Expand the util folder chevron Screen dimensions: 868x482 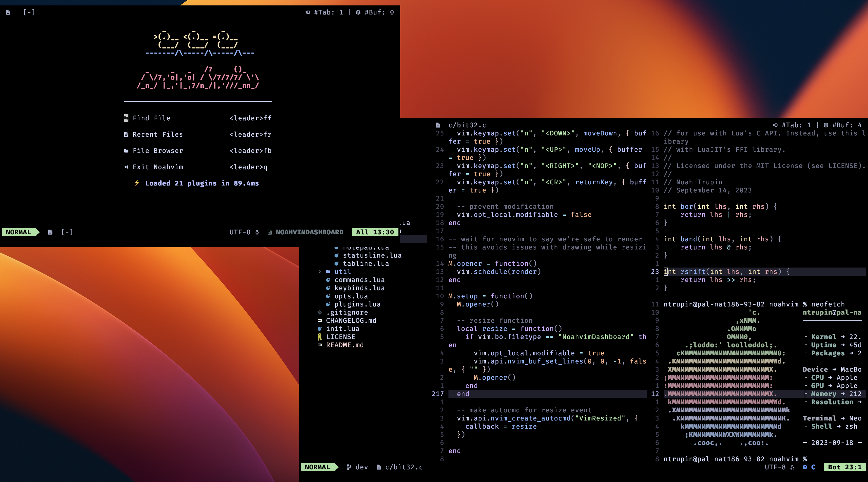tap(319, 271)
